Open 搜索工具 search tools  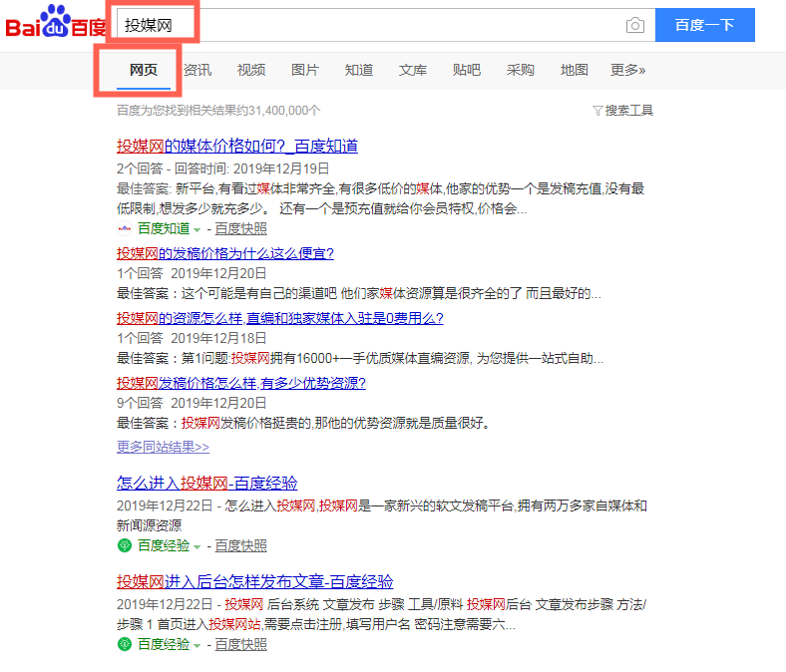628,111
